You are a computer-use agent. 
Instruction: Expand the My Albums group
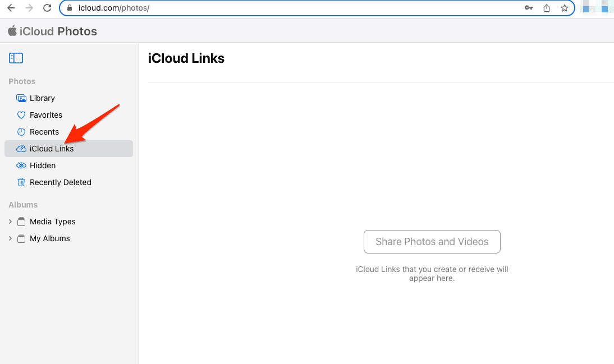(10, 238)
